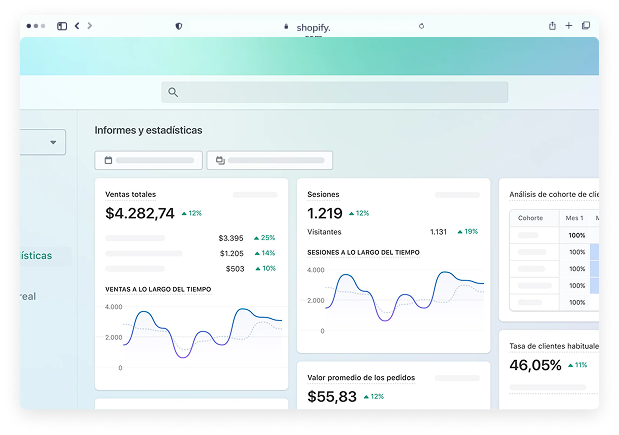This screenshot has height=435, width=619.
Task: Click the Visitantes label
Action: click(x=324, y=232)
